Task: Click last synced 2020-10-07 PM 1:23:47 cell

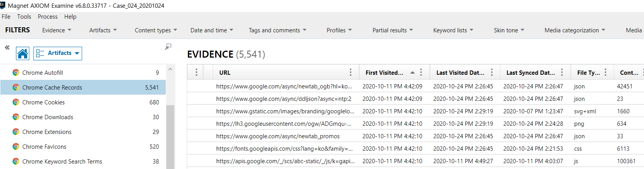Action: pos(533,111)
